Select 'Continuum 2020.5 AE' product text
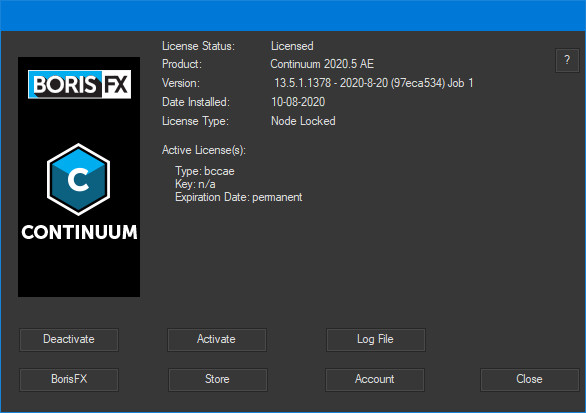This screenshot has height=413, width=586. coord(322,64)
